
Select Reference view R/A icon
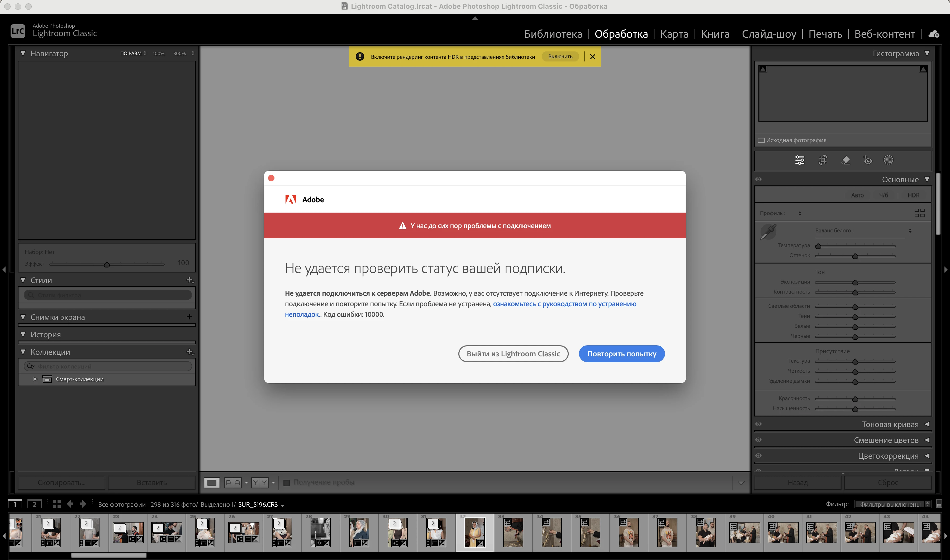pyautogui.click(x=233, y=483)
